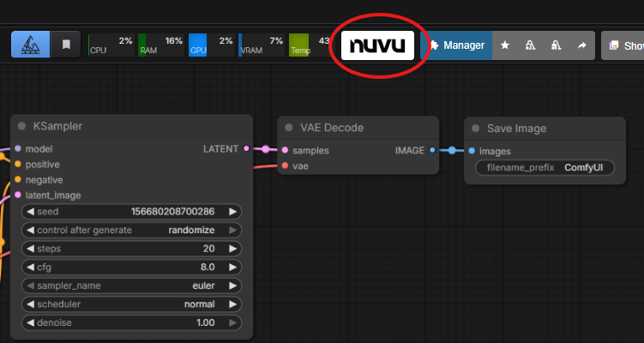Decrease the seed with its left arrow

coord(30,212)
